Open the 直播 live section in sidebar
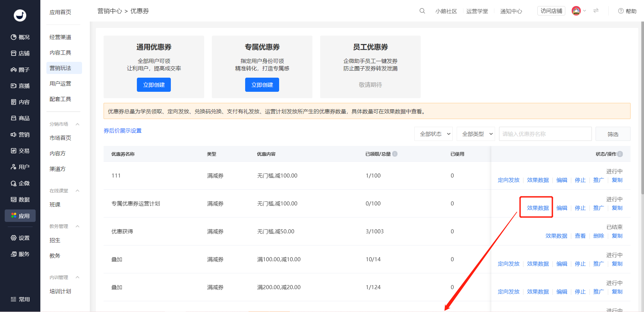Viewport: 644px width, 312px height. click(x=20, y=86)
